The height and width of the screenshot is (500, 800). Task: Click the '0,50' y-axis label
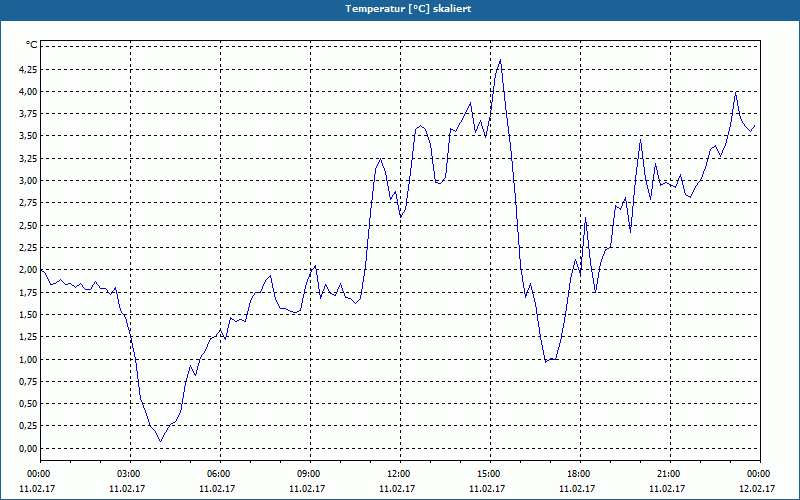tap(28, 404)
